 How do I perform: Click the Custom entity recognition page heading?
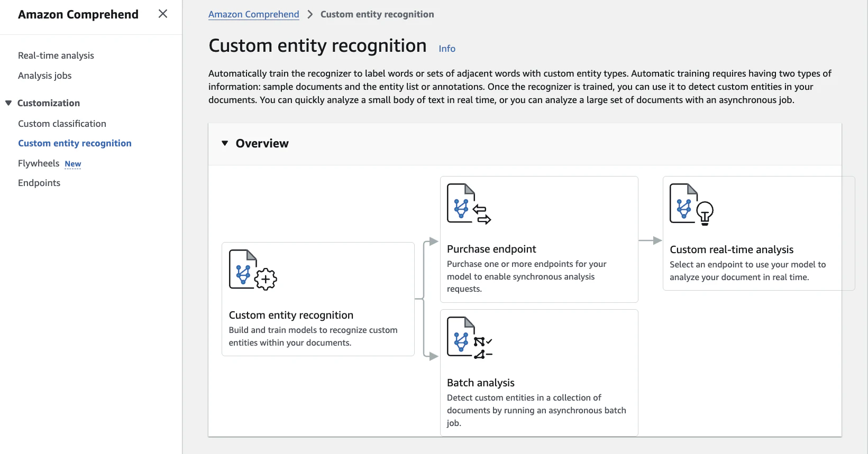[317, 46]
